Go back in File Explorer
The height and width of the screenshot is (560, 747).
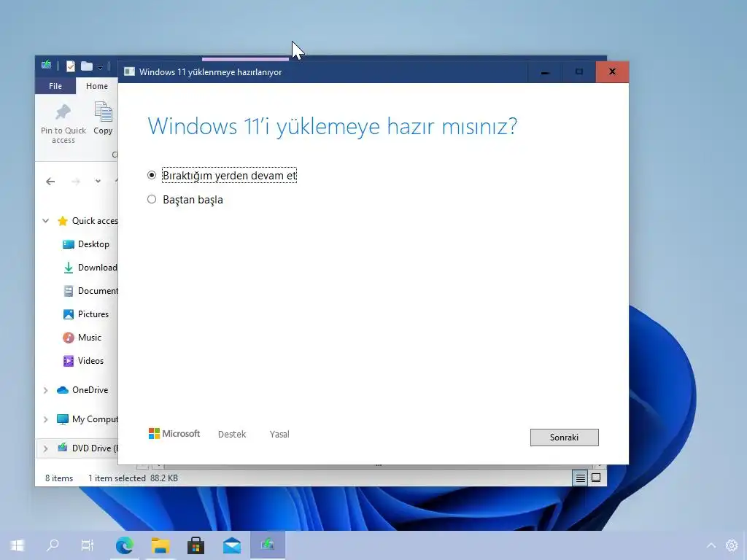pos(50,182)
